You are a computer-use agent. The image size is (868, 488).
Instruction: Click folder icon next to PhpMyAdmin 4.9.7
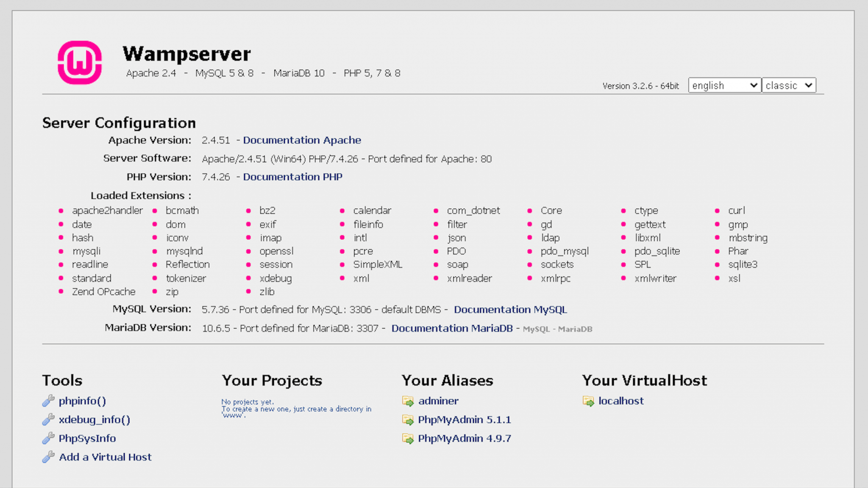click(x=408, y=438)
